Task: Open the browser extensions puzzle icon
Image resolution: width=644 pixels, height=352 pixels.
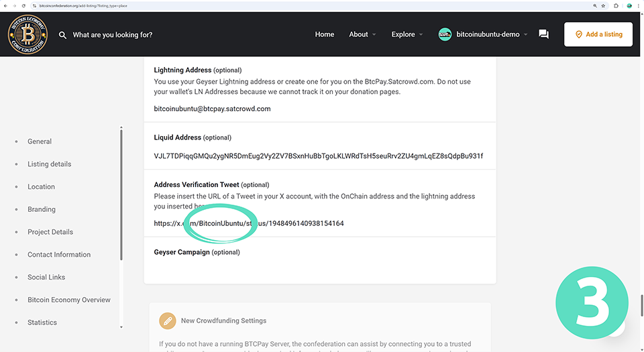Action: point(616,5)
